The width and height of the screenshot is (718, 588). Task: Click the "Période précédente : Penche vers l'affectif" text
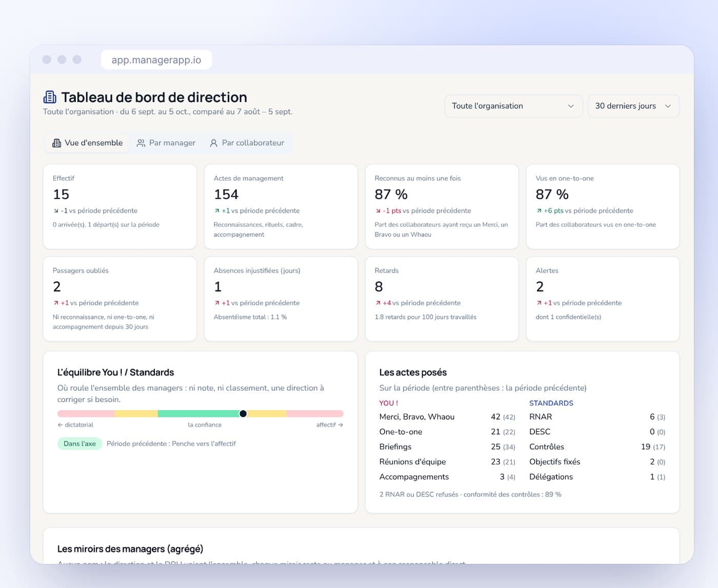pos(171,444)
